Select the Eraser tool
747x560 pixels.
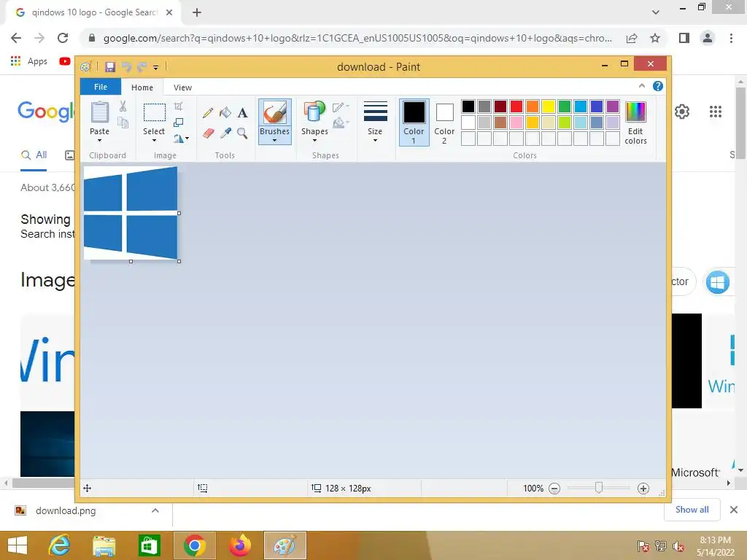(208, 133)
